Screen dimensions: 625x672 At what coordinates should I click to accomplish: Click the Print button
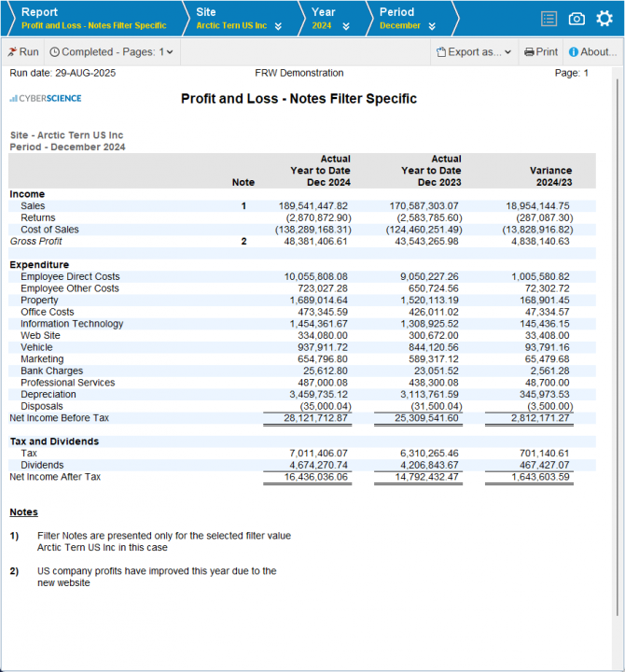pyautogui.click(x=541, y=52)
